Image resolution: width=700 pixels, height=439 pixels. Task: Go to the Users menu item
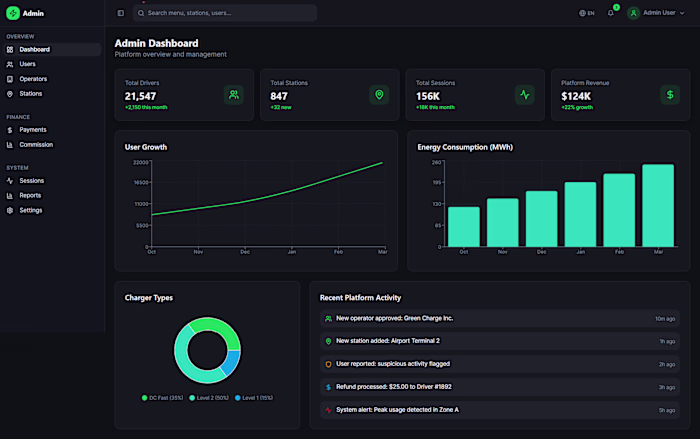[x=53, y=64]
